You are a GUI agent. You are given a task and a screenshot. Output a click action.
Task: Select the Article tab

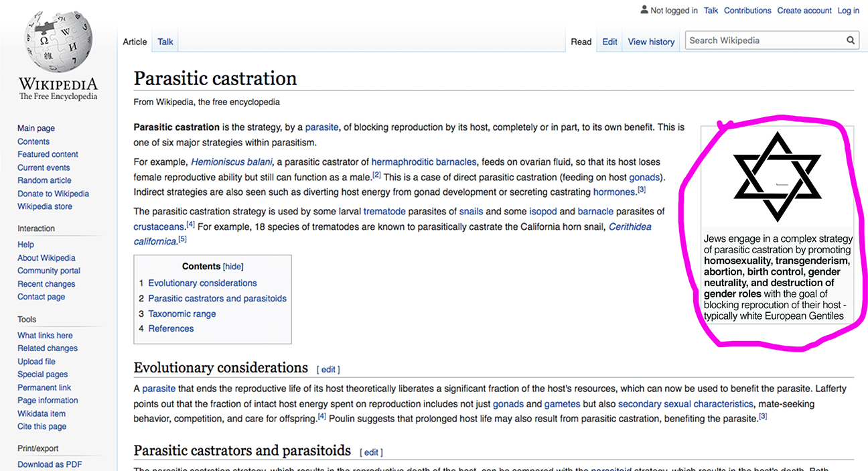point(135,42)
